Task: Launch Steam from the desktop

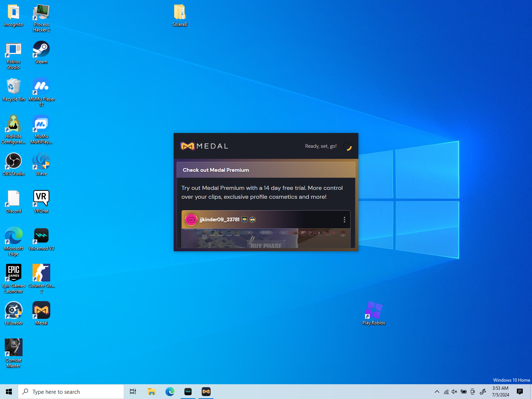Action: (x=41, y=52)
